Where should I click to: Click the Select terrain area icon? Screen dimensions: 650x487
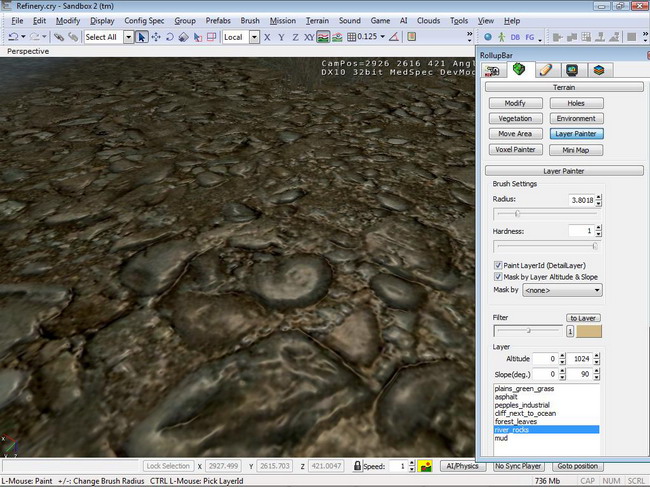[x=198, y=37]
